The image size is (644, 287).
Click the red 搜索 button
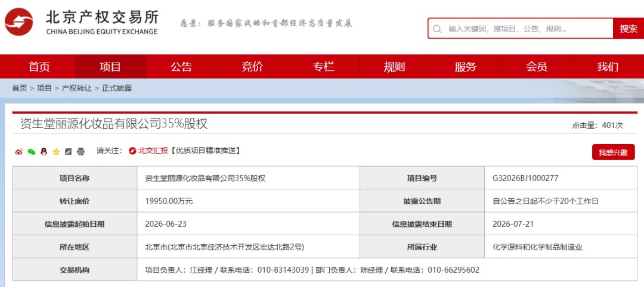(x=628, y=29)
